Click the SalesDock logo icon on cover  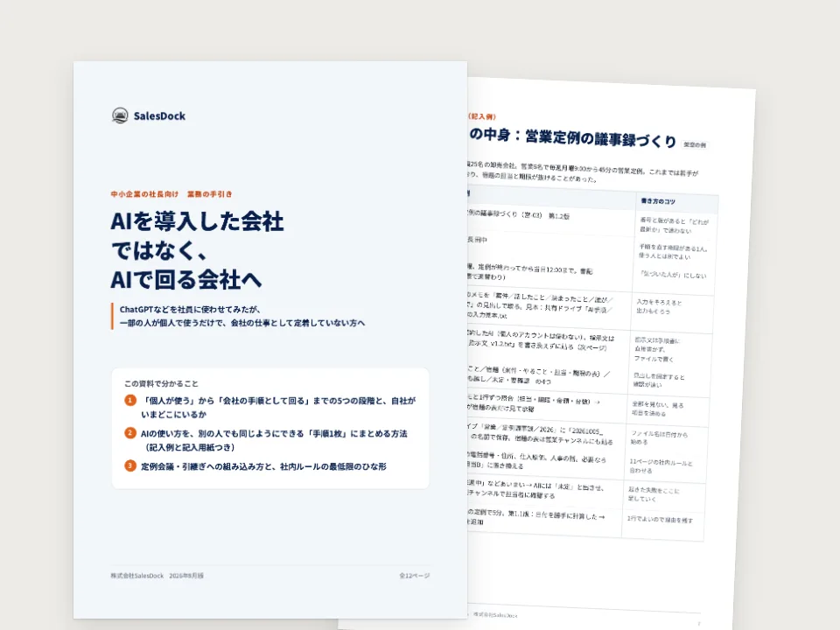[x=120, y=115]
